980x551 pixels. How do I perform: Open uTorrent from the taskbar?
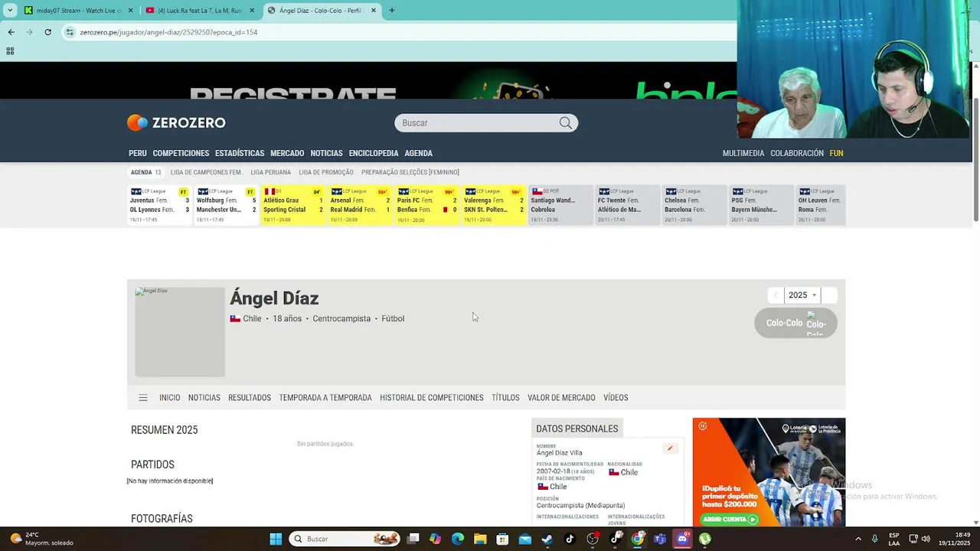pyautogui.click(x=704, y=539)
